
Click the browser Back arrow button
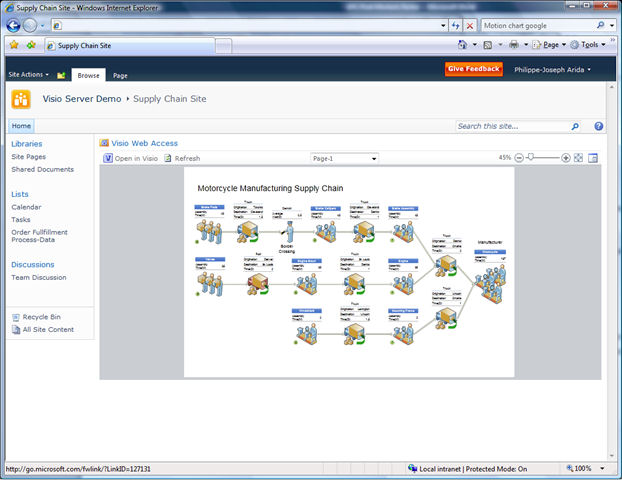pos(13,25)
